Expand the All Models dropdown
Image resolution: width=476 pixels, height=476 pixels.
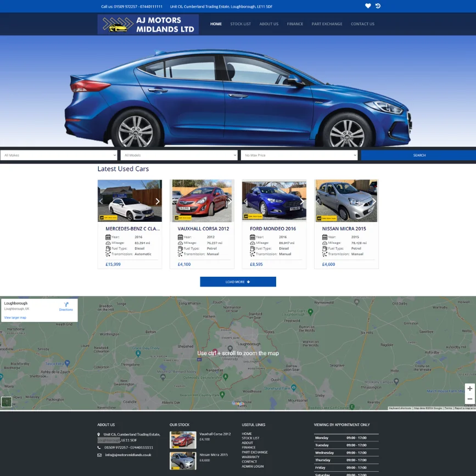pos(179,155)
